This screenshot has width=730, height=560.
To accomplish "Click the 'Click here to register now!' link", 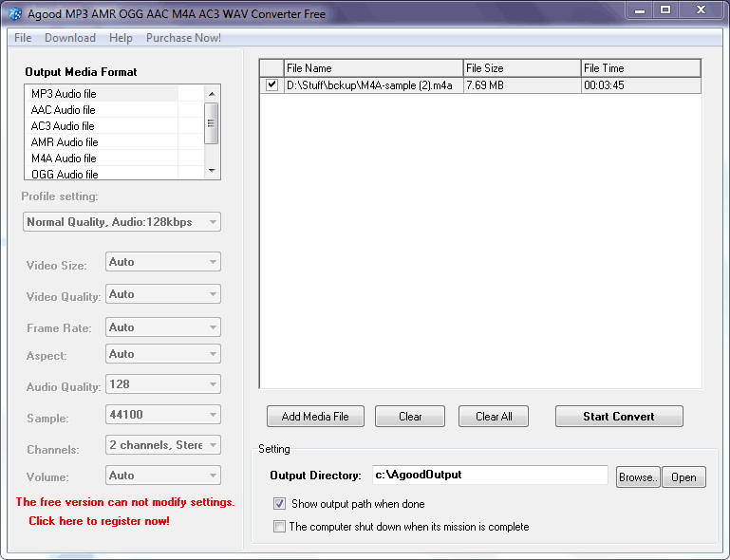I will tap(99, 521).
